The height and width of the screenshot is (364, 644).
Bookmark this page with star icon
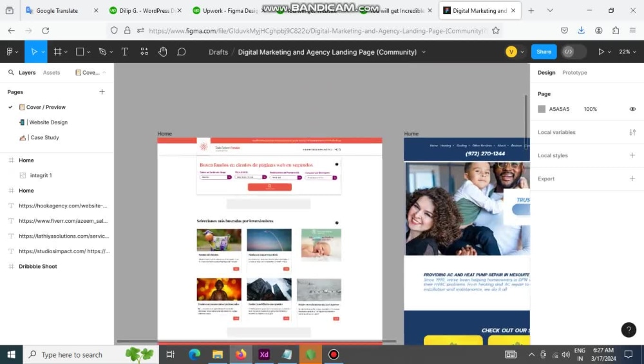point(496,30)
